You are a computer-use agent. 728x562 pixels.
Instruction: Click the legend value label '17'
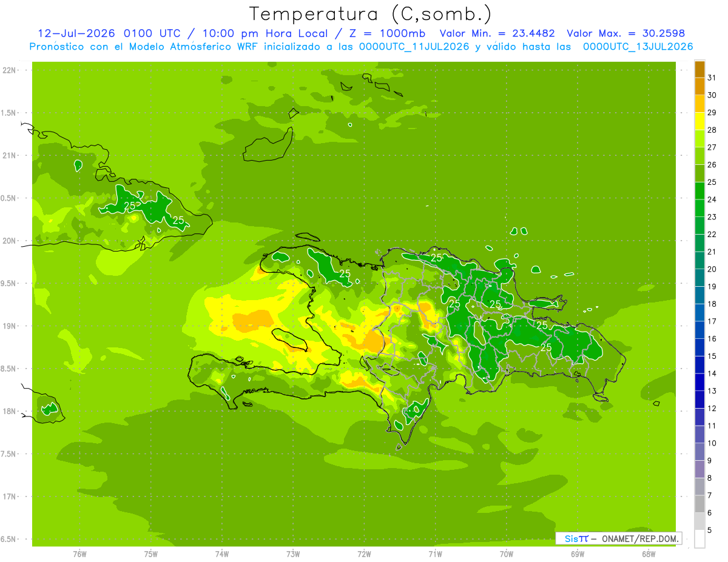click(712, 321)
